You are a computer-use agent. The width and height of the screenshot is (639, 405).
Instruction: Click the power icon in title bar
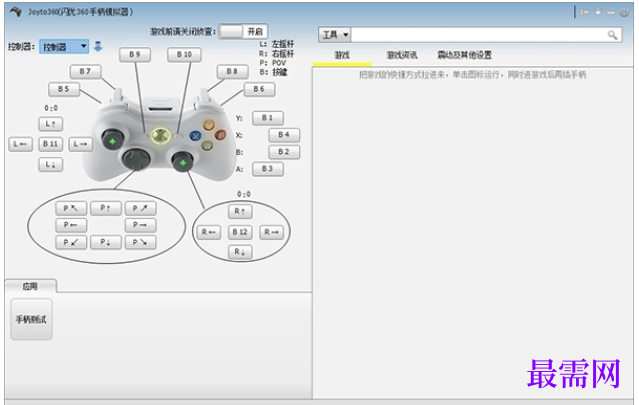(624, 12)
